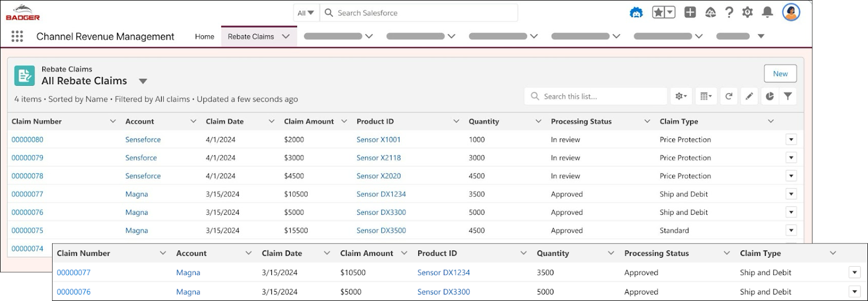Click the Search this list field
The height and width of the screenshot is (301, 868).
pyautogui.click(x=596, y=96)
